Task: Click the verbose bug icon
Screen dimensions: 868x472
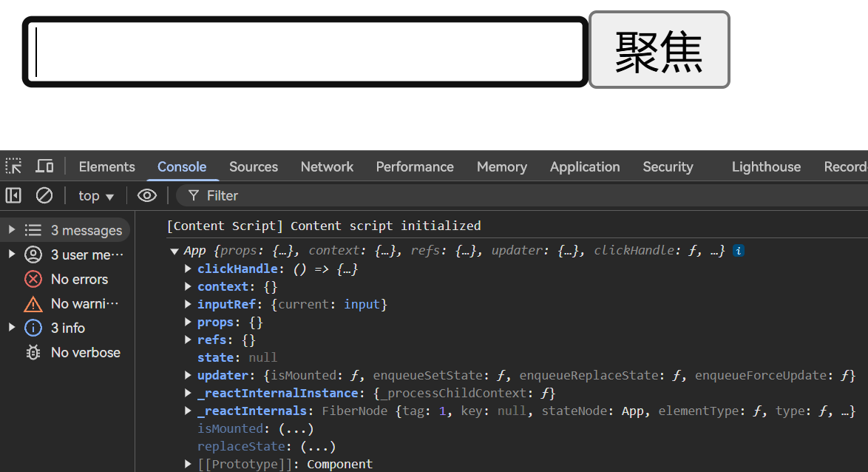Action: 33,352
